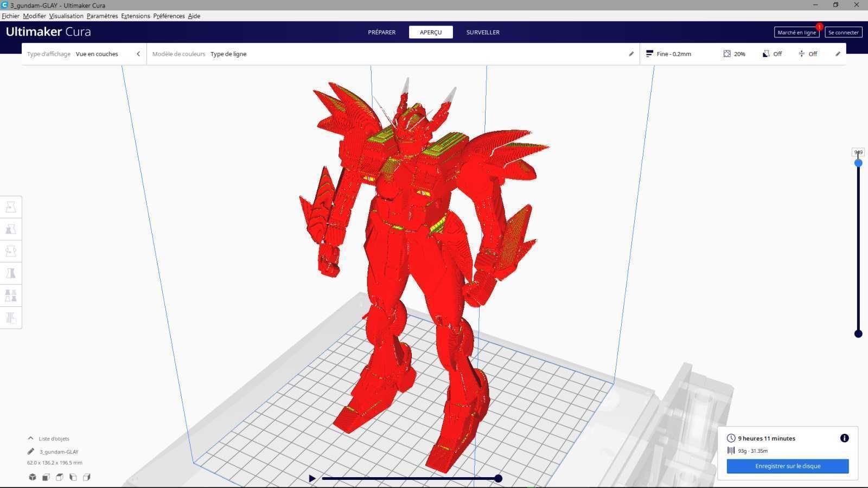This screenshot has width=868, height=488.
Task: Click the Fine - 0.2mm profile icon
Action: click(649, 54)
